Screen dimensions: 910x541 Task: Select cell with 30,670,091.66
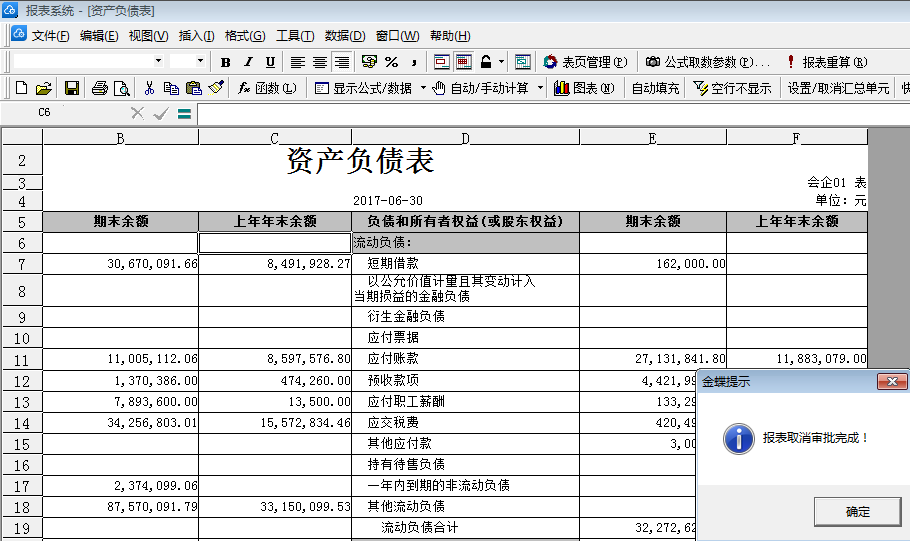click(x=121, y=264)
